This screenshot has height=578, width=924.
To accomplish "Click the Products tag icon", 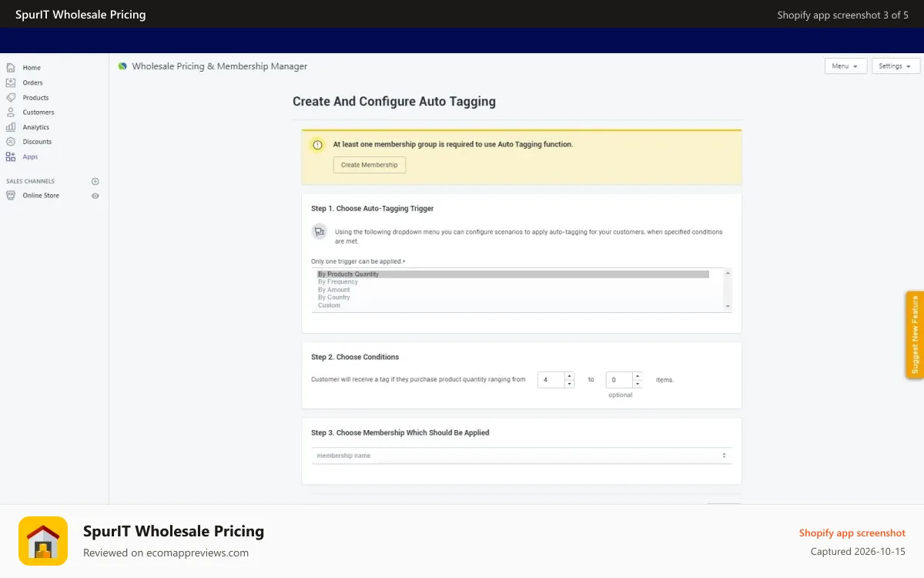I will coord(11,98).
